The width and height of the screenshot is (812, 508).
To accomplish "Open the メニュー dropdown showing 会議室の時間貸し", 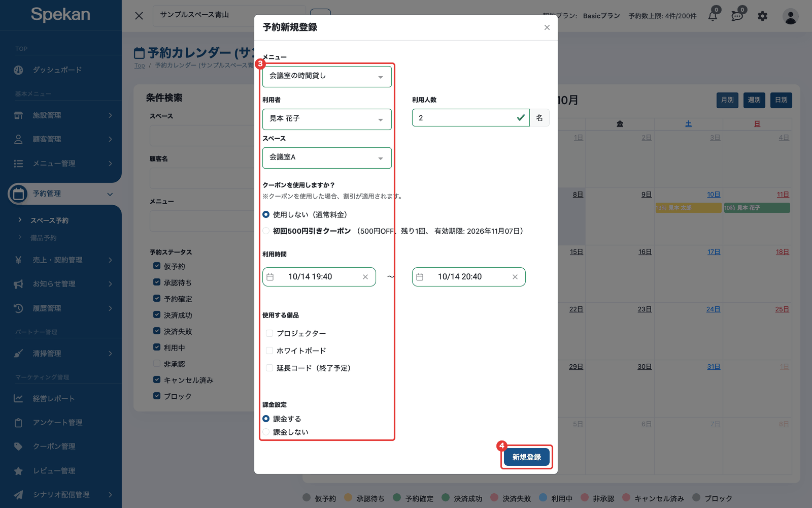I will pos(327,77).
